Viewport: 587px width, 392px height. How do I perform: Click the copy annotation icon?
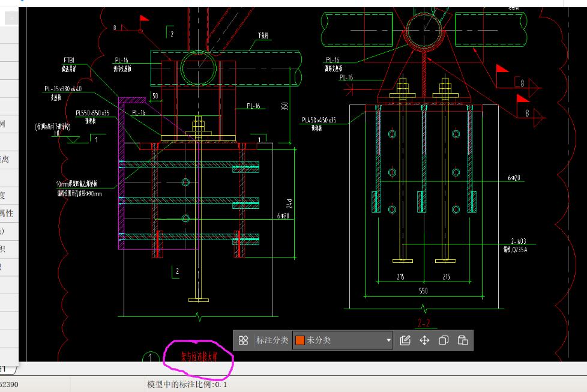click(444, 340)
